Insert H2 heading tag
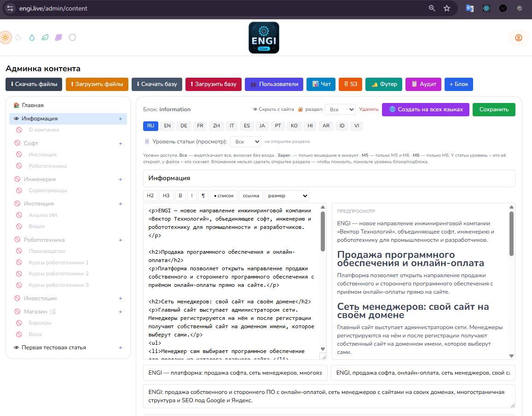The height and width of the screenshot is (416, 532). (x=150, y=196)
